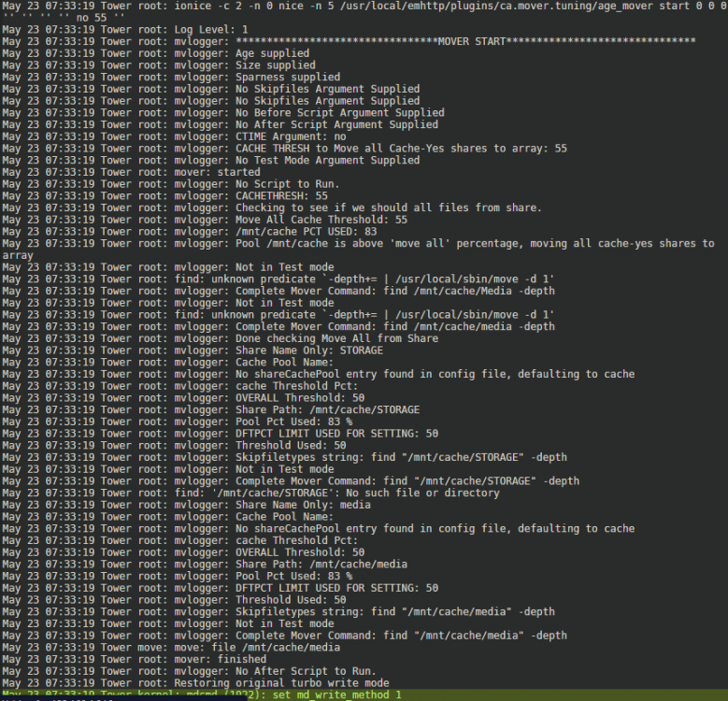Screen dimensions: 728x701
Task: Select the 'Sparness supplied' log entry
Action: tap(171, 77)
